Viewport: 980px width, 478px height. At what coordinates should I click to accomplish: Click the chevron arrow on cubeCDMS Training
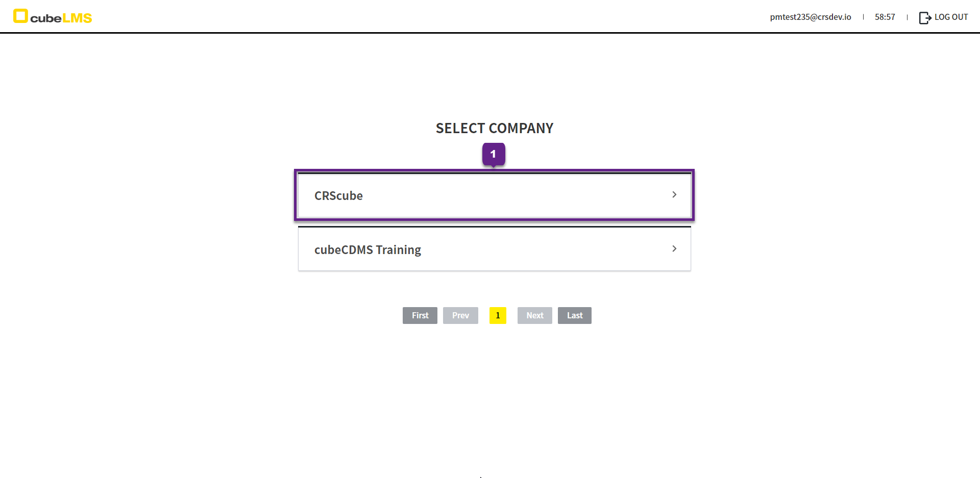(x=674, y=249)
